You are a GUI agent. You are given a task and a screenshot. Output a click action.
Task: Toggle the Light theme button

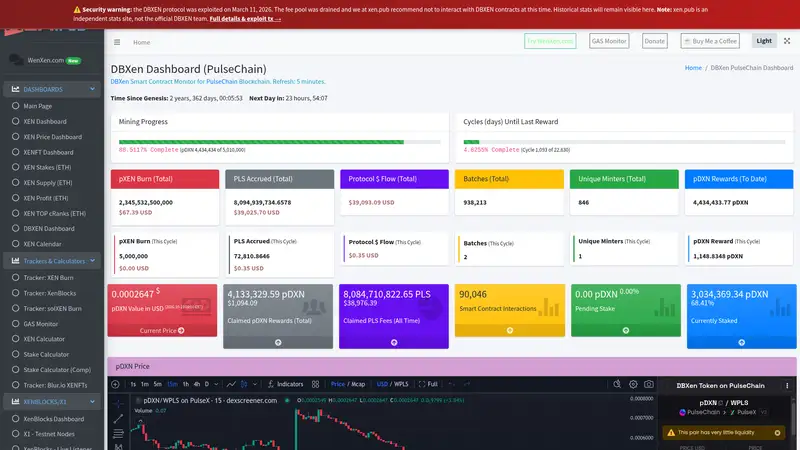(764, 41)
